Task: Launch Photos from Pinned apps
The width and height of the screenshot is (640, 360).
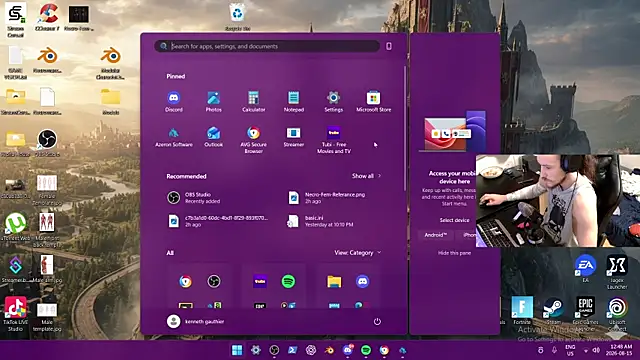Action: coord(213,102)
